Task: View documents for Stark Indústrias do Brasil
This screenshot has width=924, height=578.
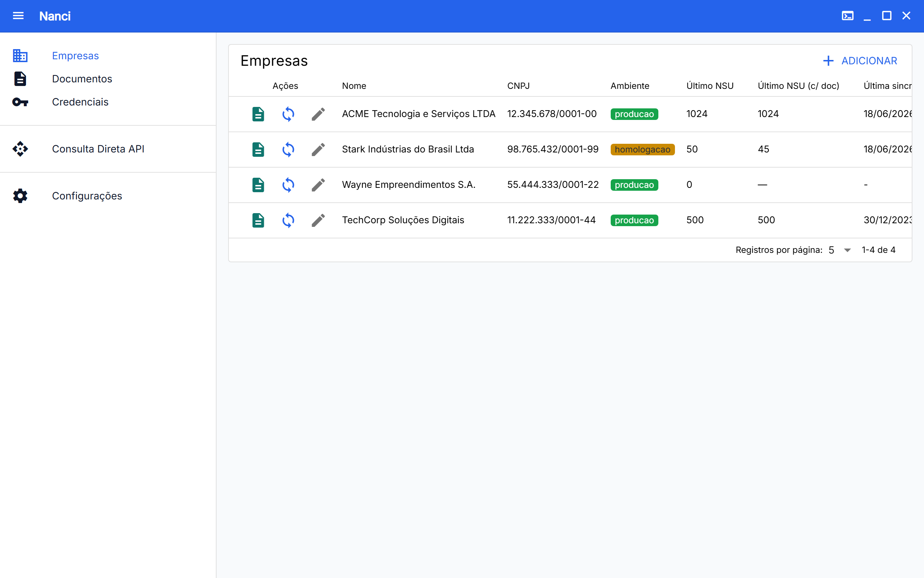Action: (x=258, y=150)
